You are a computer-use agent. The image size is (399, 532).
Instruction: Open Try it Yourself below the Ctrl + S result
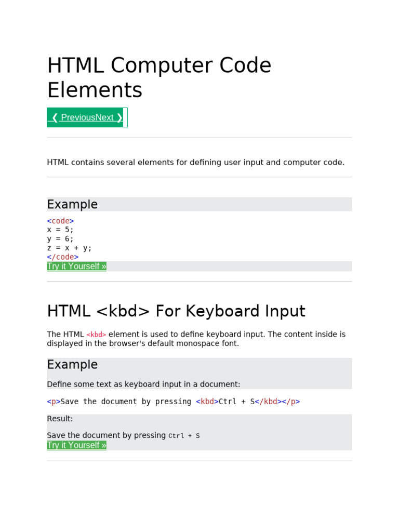point(76,445)
